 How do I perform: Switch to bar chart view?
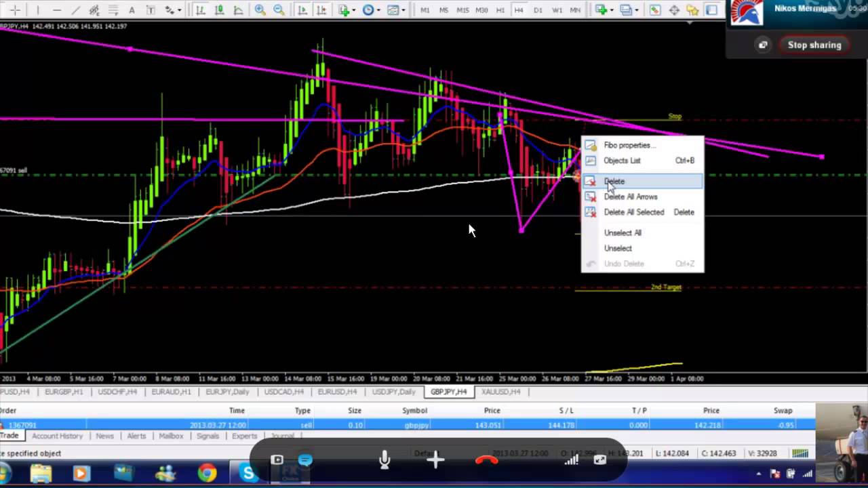click(200, 10)
